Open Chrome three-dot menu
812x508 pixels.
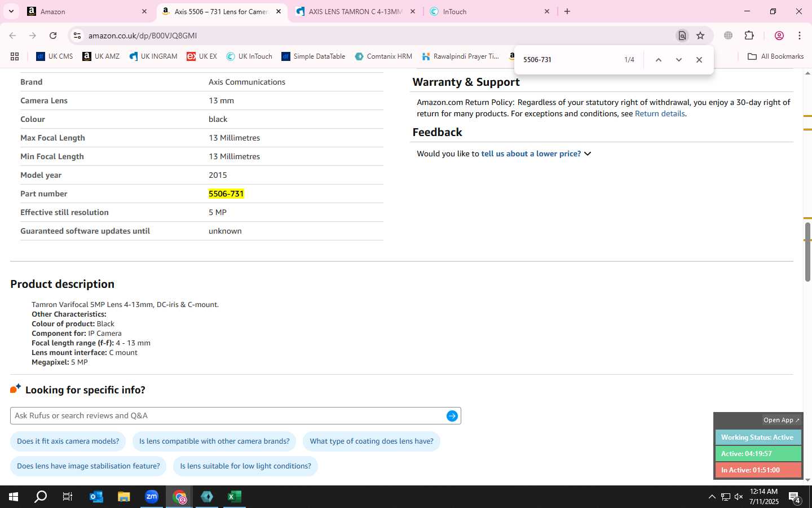pos(800,36)
